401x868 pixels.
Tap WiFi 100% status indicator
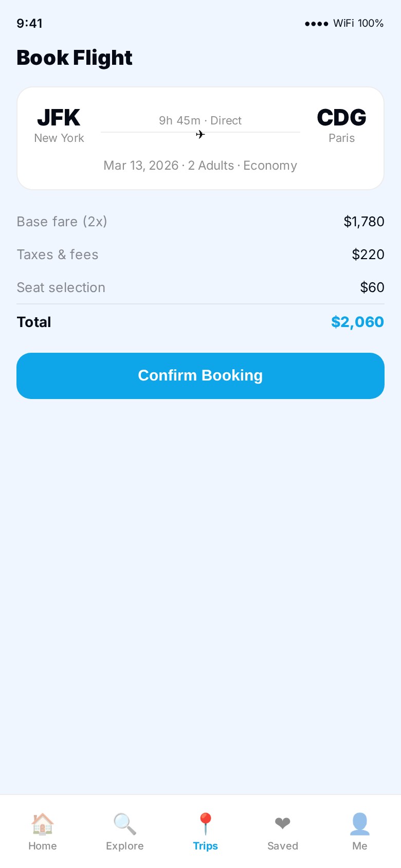(358, 23)
